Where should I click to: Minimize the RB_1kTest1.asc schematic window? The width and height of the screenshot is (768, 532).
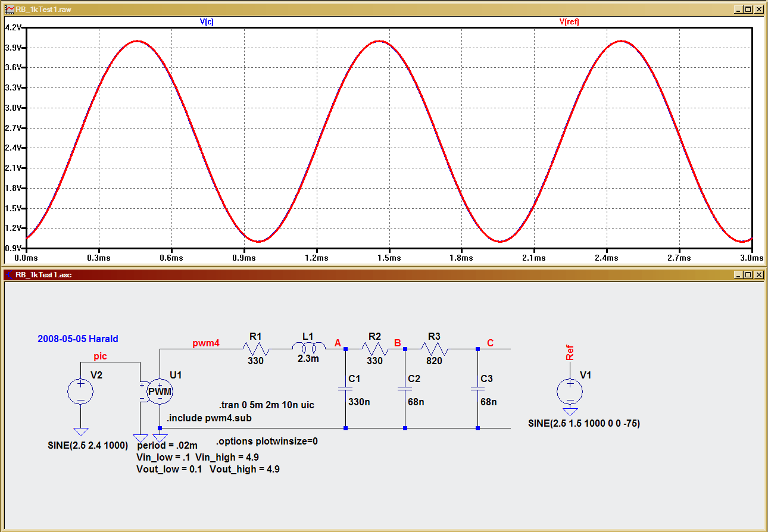click(x=739, y=275)
